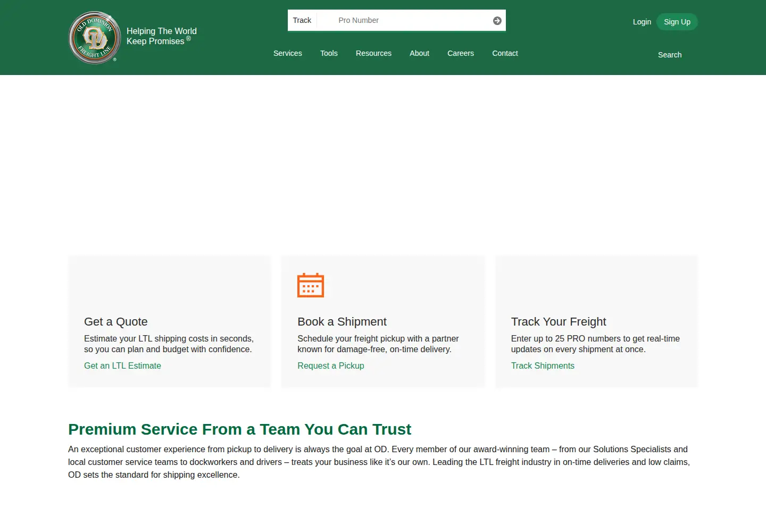Open the Contact menu item
This screenshot has width=766, height=532.
[505, 53]
